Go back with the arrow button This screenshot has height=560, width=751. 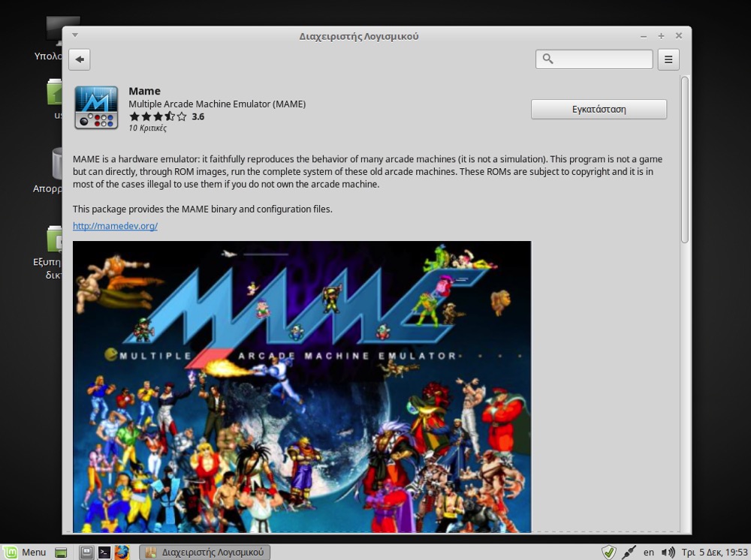point(80,59)
